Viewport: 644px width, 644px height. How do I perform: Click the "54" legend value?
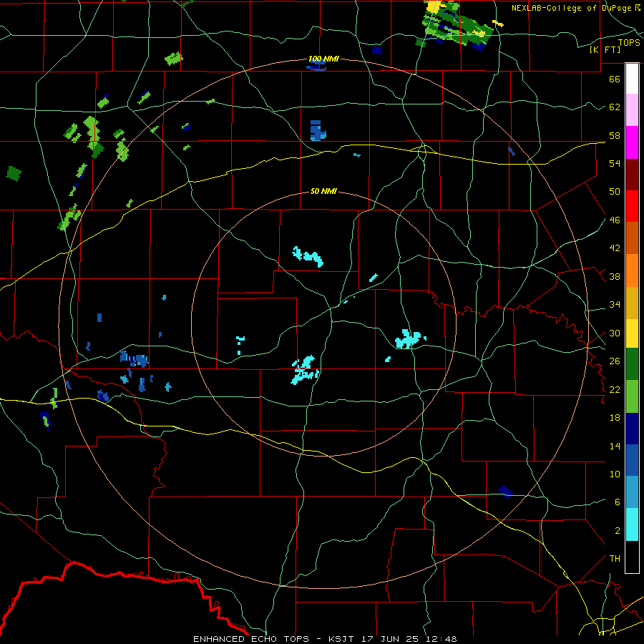tap(615, 163)
